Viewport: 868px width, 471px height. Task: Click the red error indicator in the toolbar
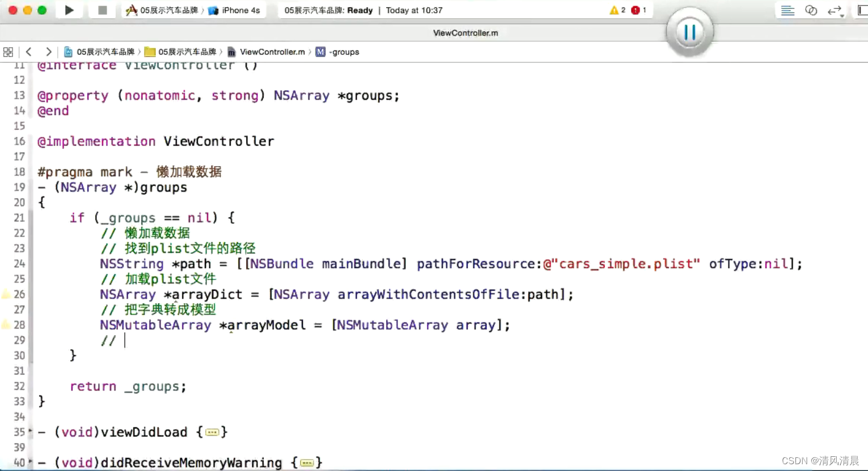point(638,10)
